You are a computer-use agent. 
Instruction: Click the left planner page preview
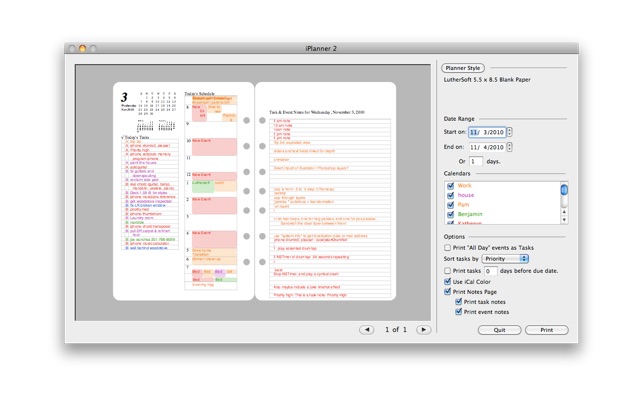[183, 191]
